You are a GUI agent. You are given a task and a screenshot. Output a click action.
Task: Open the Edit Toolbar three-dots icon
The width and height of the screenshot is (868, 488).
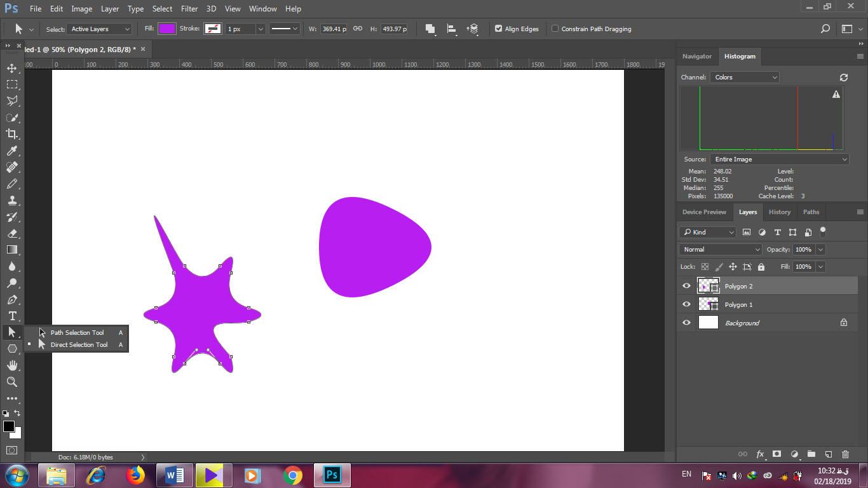(x=12, y=398)
